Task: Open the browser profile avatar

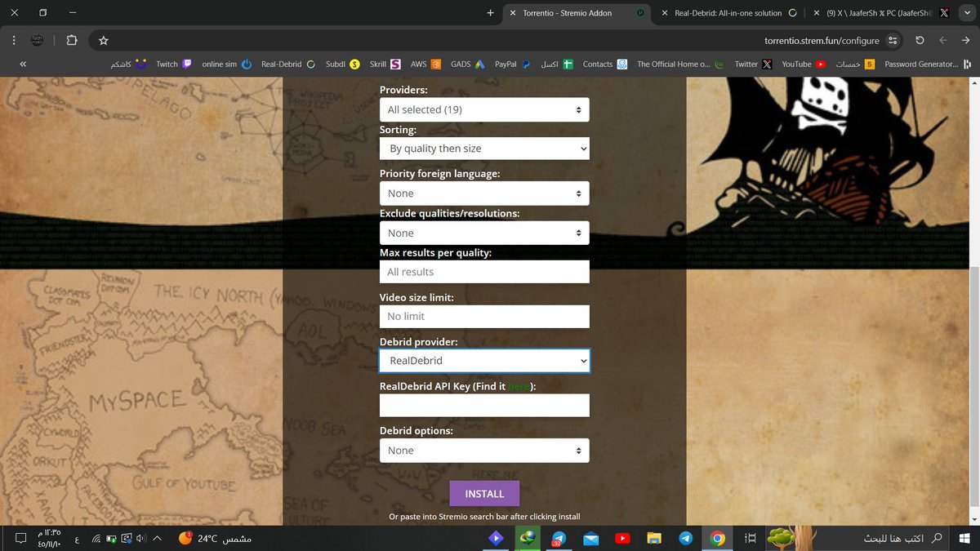Action: tap(38, 40)
